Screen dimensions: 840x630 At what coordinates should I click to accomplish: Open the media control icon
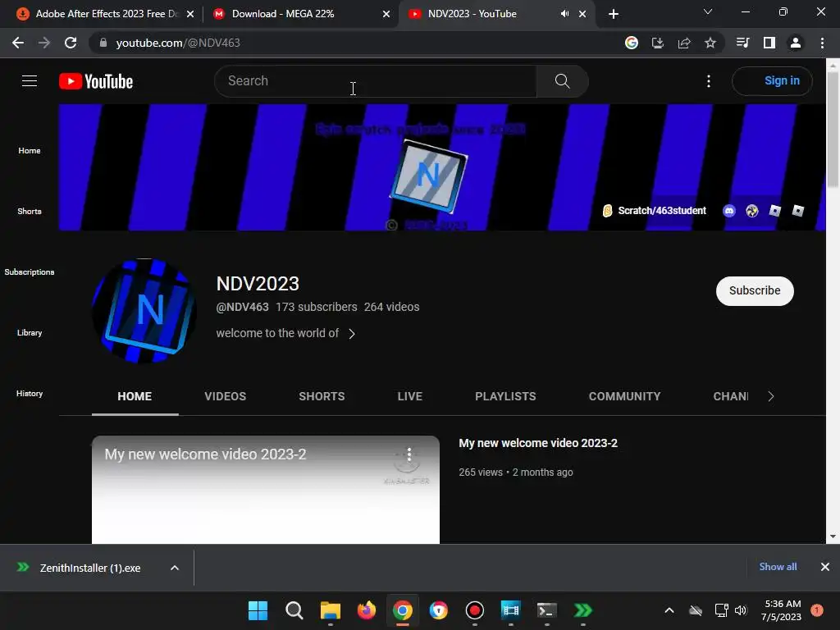pos(742,43)
